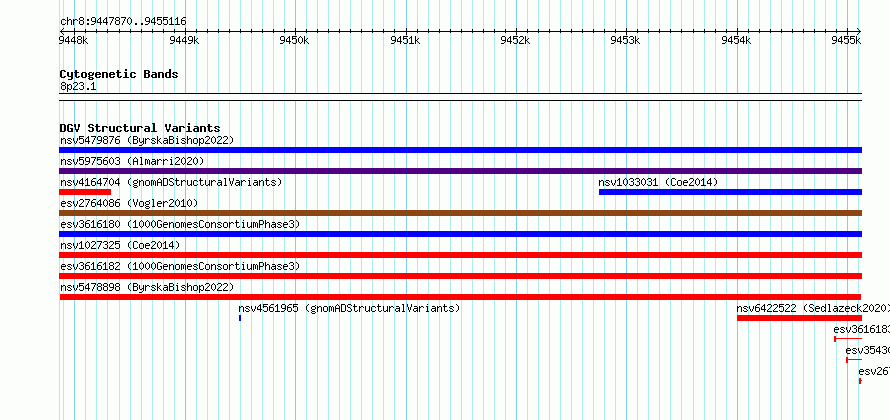Screen dimensions: 890x420
Task: Click the chr8:9447870..9455116 coordinate text
Action: point(123,22)
